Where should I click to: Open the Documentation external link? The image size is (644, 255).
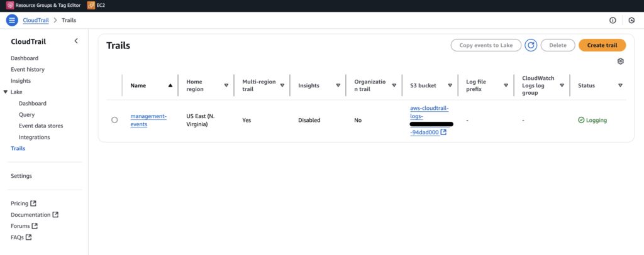click(x=35, y=215)
